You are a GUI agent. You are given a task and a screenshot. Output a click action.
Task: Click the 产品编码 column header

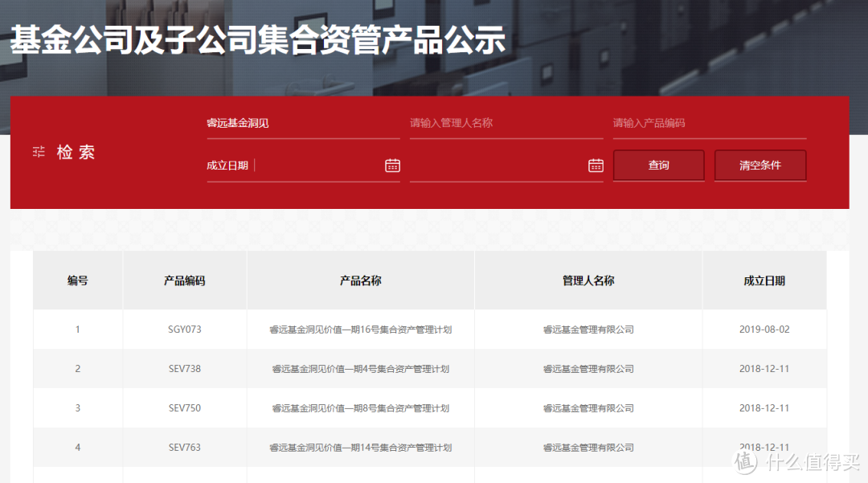coord(184,280)
